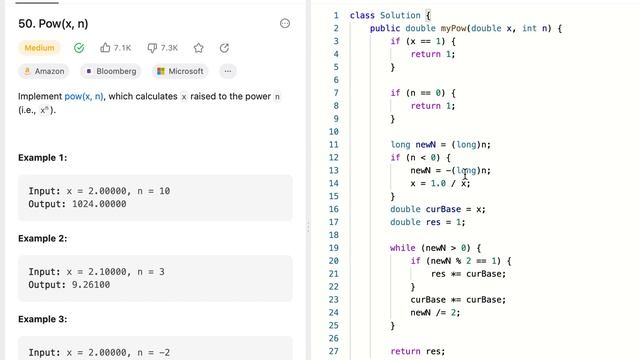
Task: Expand more company tags with the ellipsis button
Action: point(228,71)
